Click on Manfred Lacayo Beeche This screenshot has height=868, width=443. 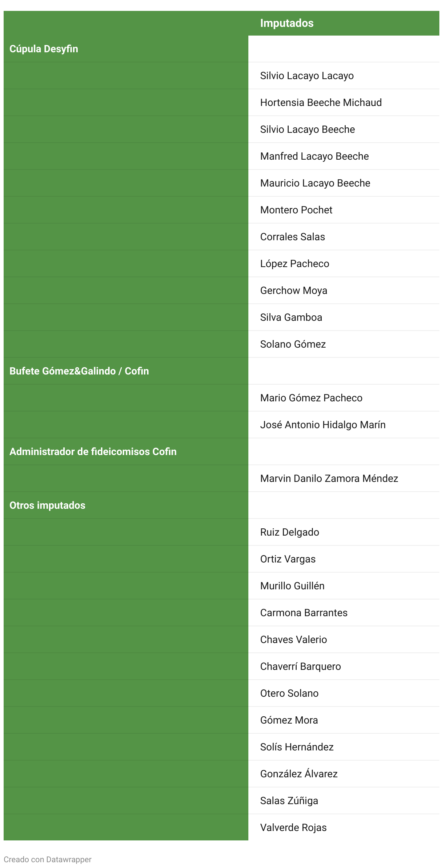pos(314,156)
